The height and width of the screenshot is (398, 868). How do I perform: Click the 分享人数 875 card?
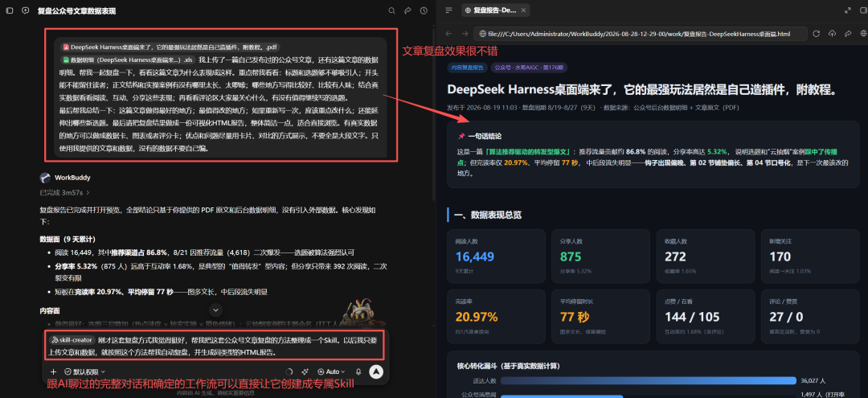tap(600, 256)
